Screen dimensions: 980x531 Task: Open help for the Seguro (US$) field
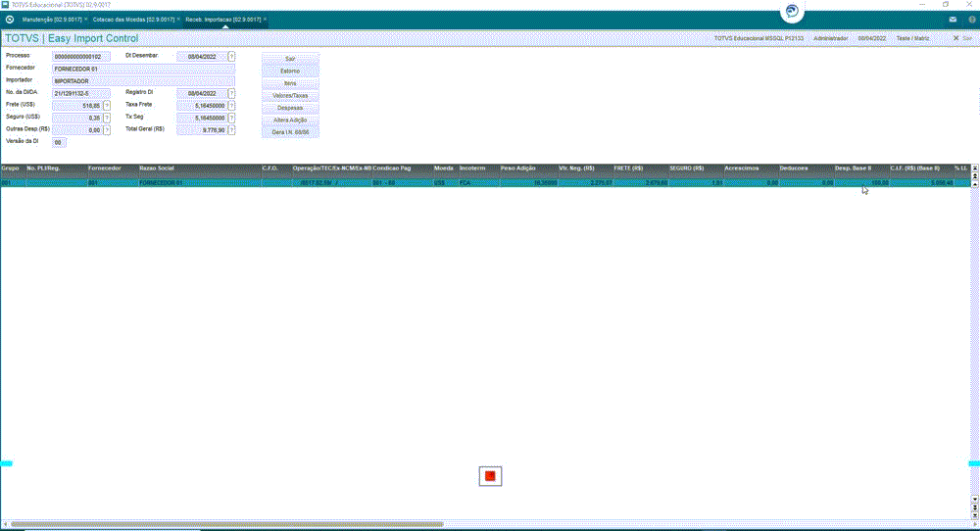(107, 118)
